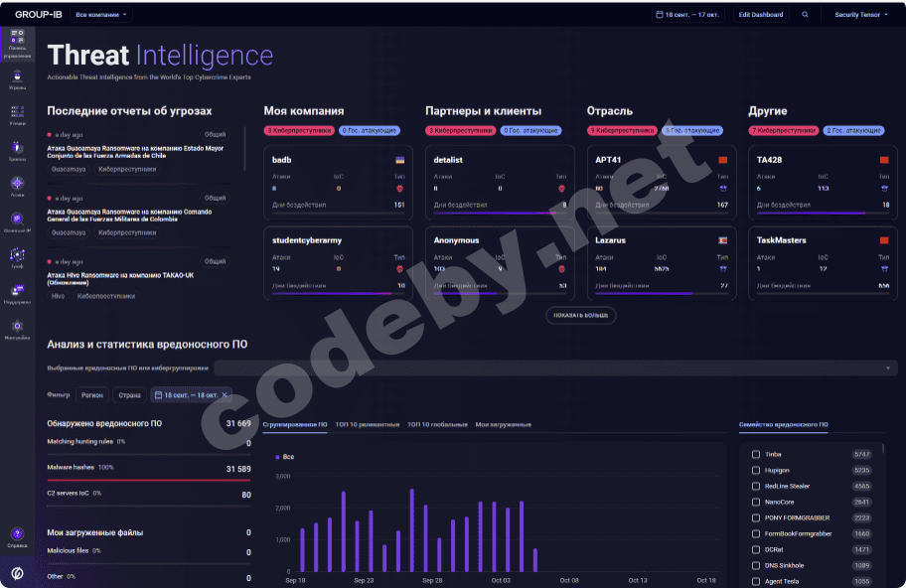Check the NanoCore checkbox
906x588 pixels.
coord(756,502)
